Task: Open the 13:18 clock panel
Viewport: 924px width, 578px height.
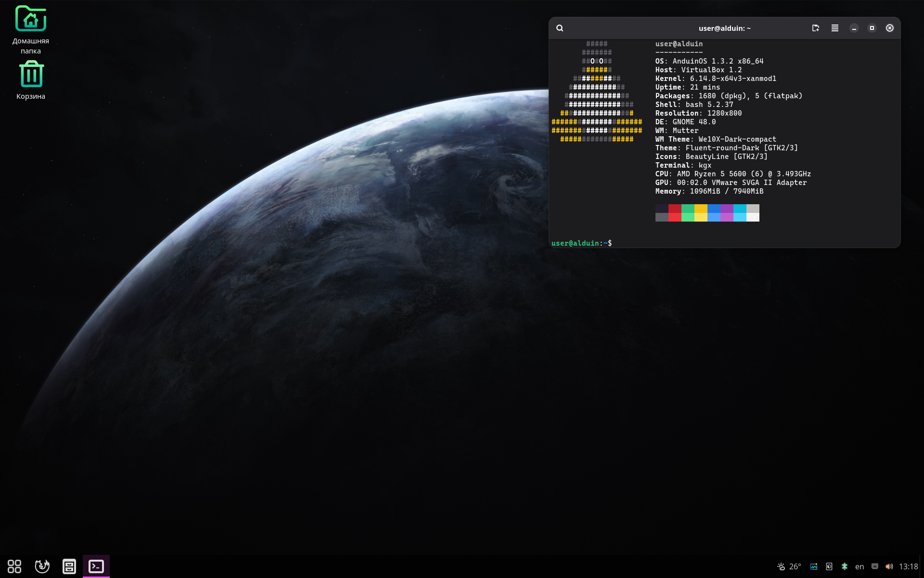Action: [x=908, y=566]
